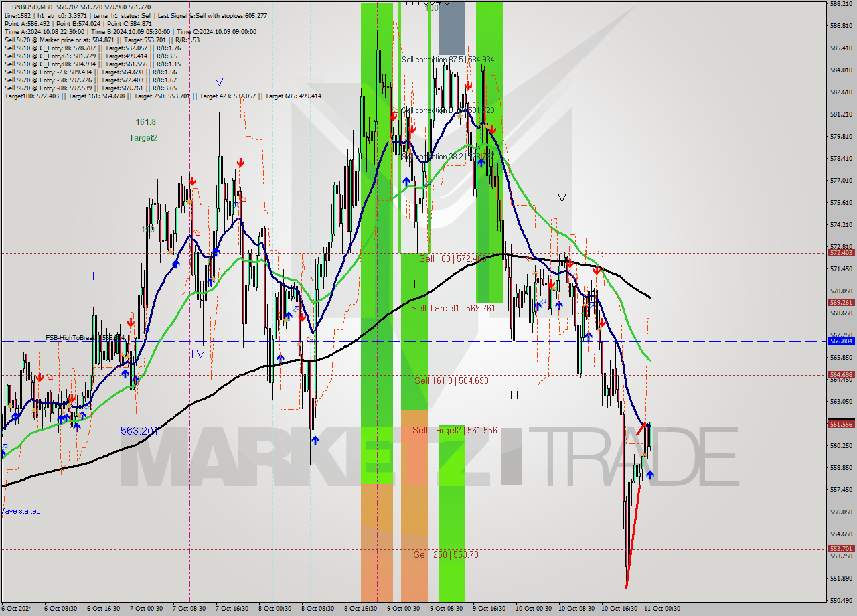The height and width of the screenshot is (616, 857).
Task: Click the green 'Target2' label
Action: (x=143, y=137)
